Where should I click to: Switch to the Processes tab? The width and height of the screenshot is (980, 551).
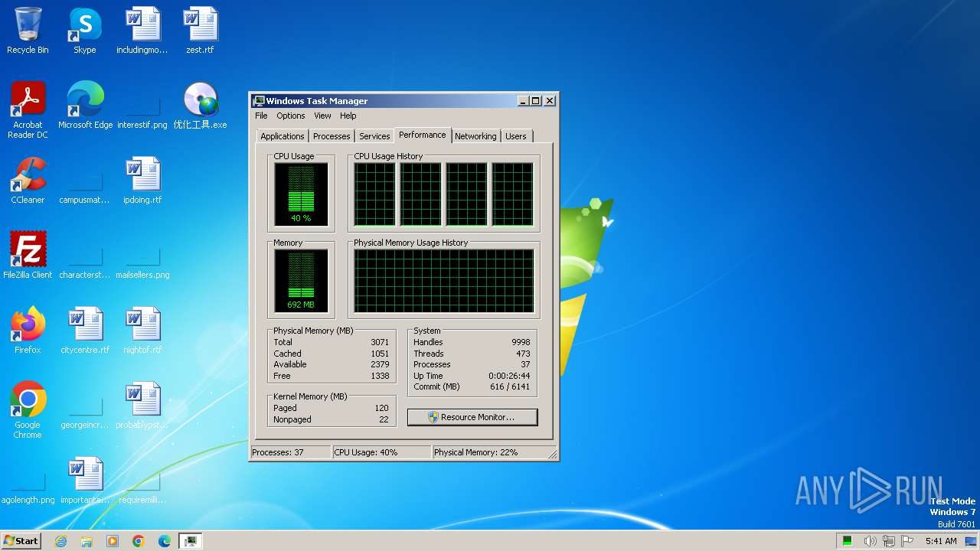332,136
